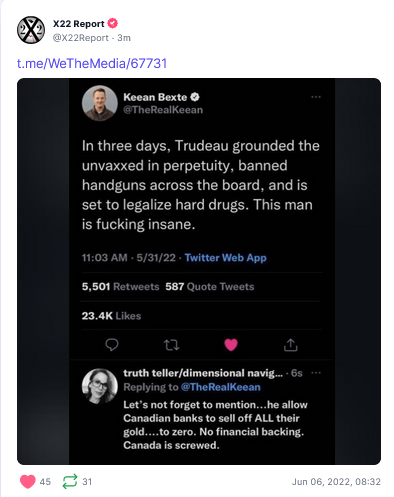The image size is (394, 497).
Task: Click the reply speech bubble icon
Action: coord(112,345)
